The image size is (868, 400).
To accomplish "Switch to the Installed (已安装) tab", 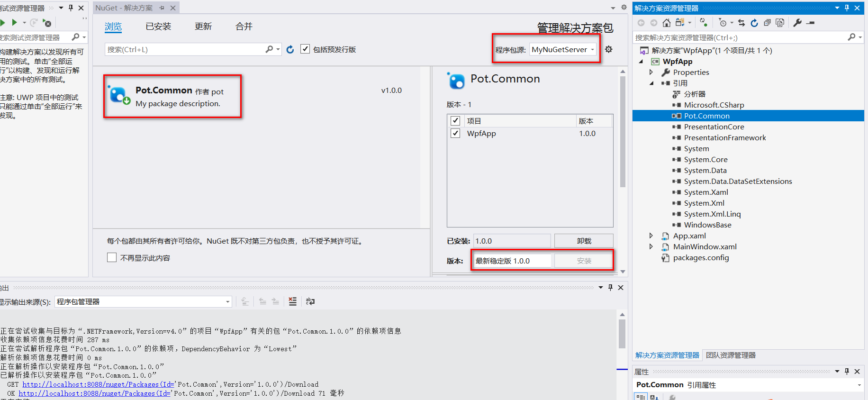I will 158,27.
